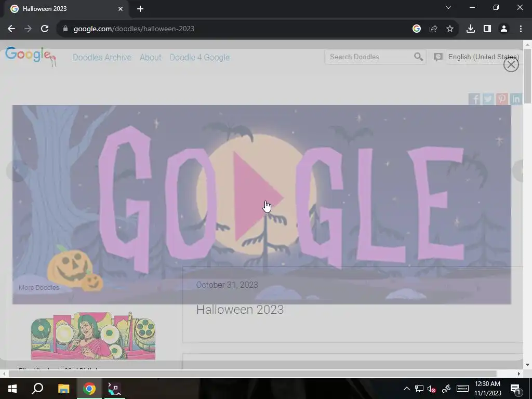The height and width of the screenshot is (399, 532).
Task: Click the search magnifier icon
Action: (418, 57)
